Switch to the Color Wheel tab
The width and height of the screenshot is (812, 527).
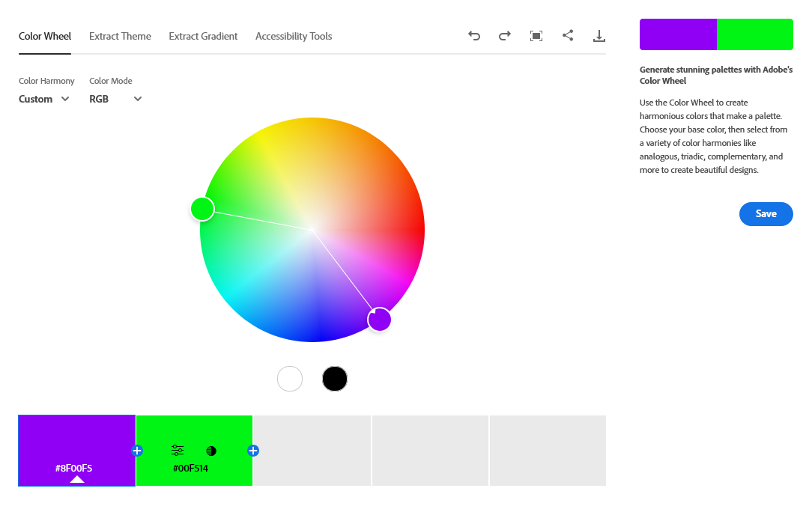click(x=45, y=36)
